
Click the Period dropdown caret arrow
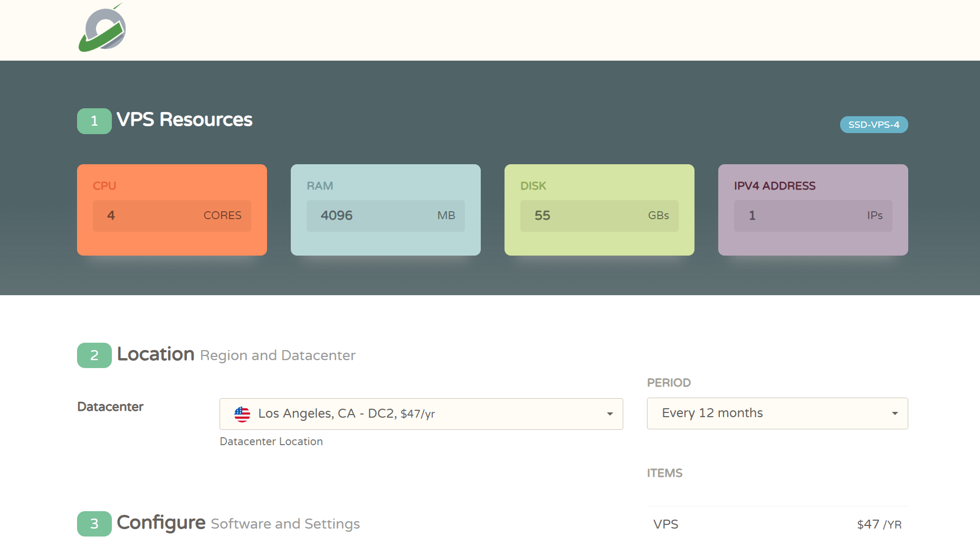(895, 413)
